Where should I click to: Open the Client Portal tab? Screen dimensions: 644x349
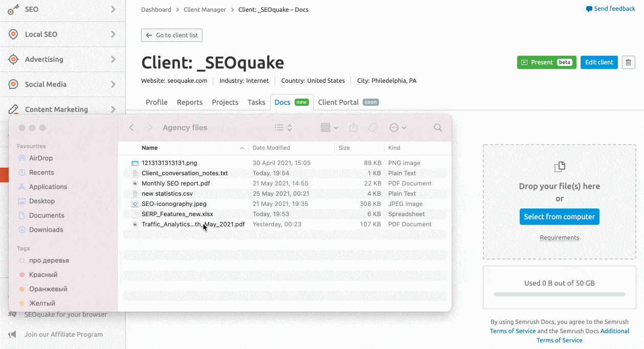(348, 102)
